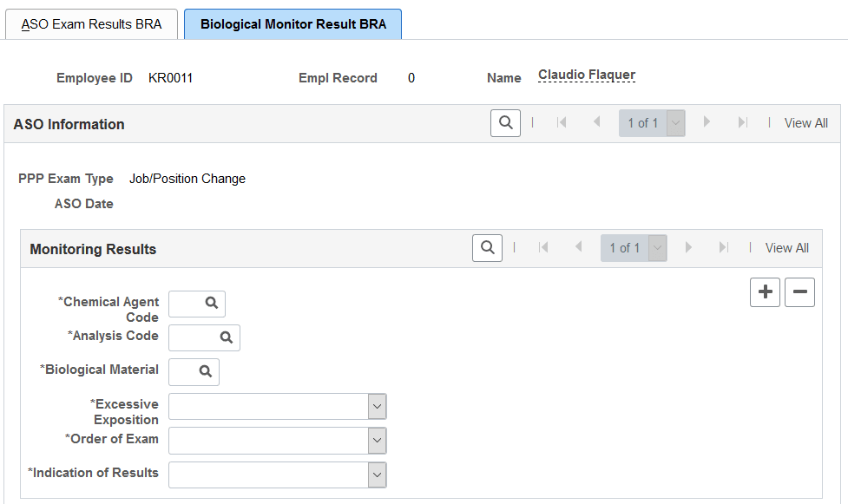848x504 pixels.
Task: Look up a Biological Material code
Action: [203, 371]
